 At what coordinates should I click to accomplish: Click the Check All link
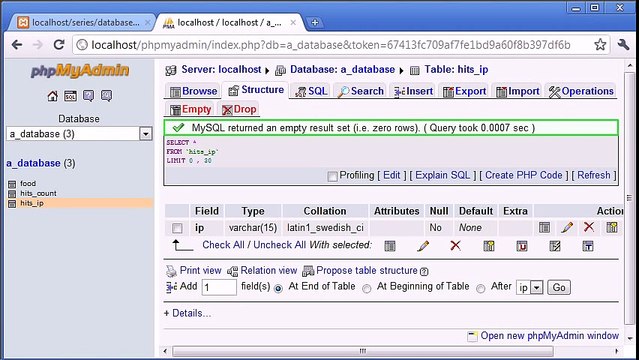pyautogui.click(x=223, y=245)
